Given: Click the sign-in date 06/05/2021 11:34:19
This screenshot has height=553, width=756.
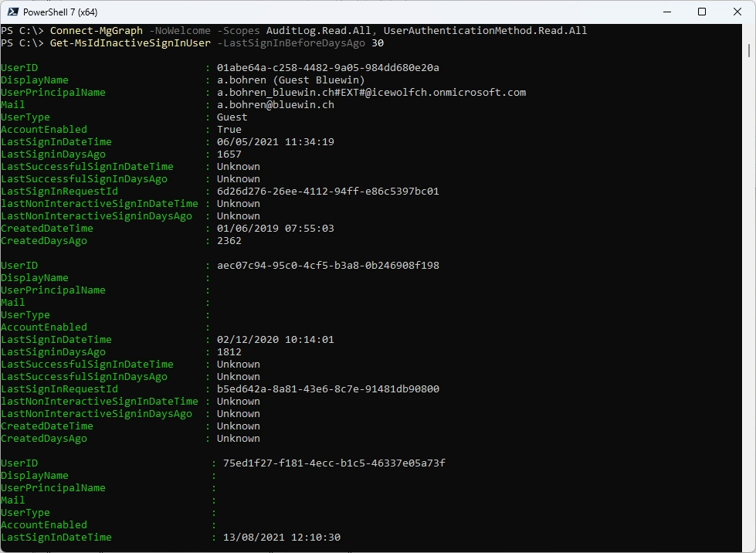Looking at the screenshot, I should pyautogui.click(x=275, y=142).
